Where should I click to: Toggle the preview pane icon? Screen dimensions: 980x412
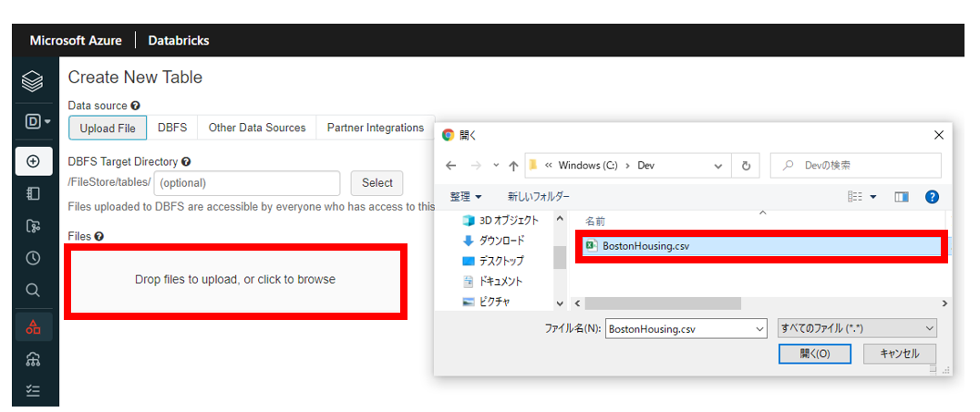[x=902, y=198]
